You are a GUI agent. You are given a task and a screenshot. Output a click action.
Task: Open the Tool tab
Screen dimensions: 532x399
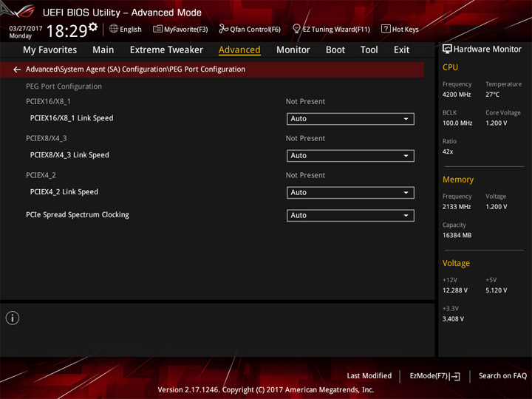[x=369, y=50]
